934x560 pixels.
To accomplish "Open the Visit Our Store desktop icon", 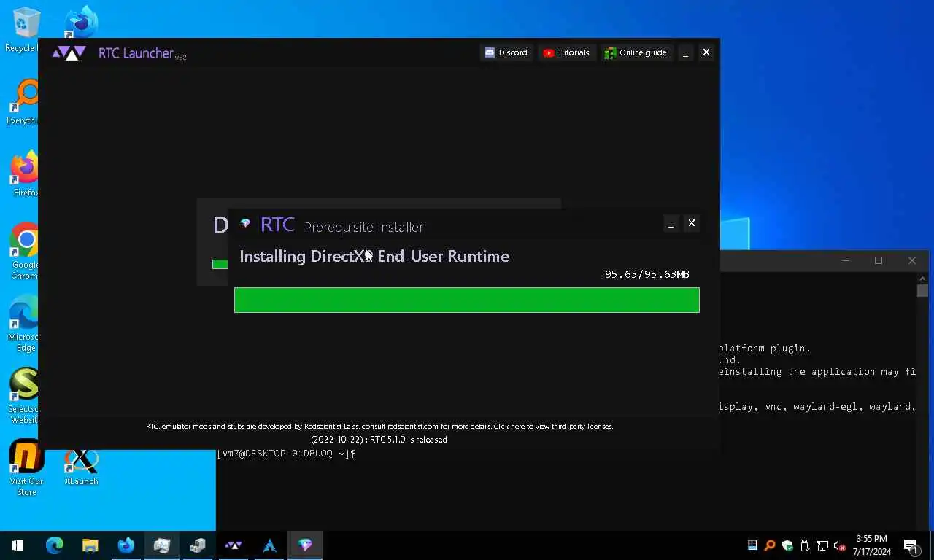I will pos(27,467).
